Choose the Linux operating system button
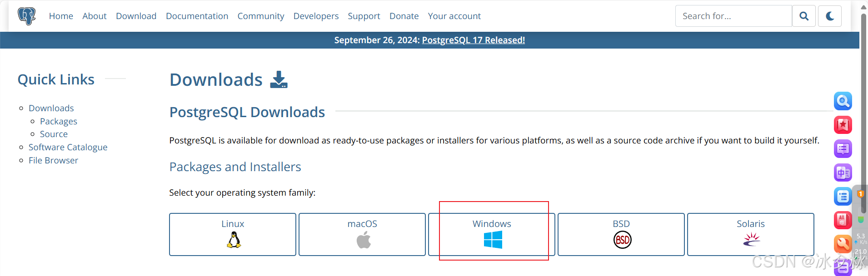 click(x=233, y=235)
